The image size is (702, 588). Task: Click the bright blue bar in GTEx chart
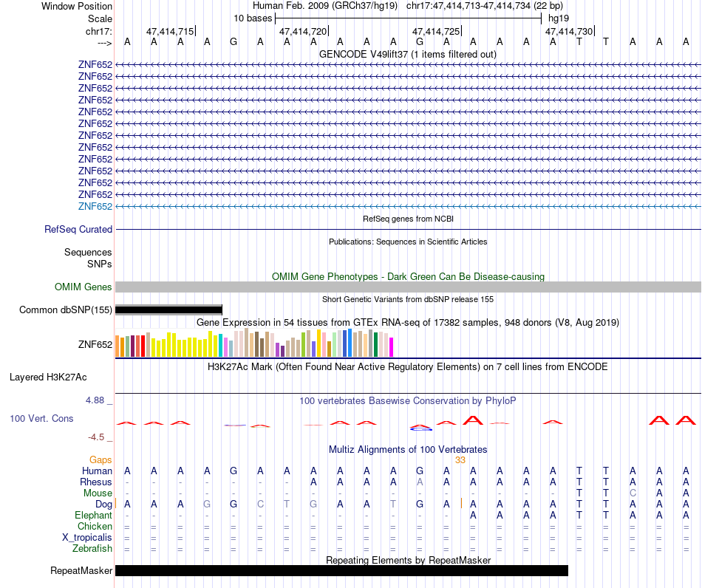click(350, 343)
